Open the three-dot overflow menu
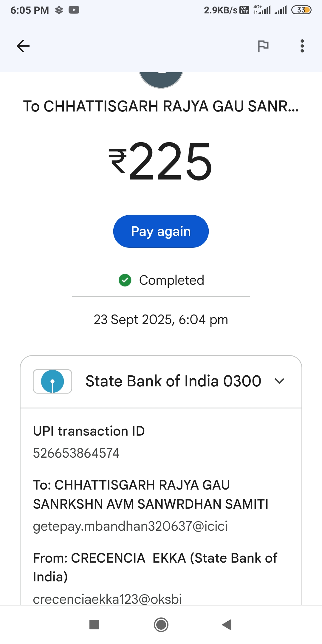The width and height of the screenshot is (322, 644). coord(302,46)
